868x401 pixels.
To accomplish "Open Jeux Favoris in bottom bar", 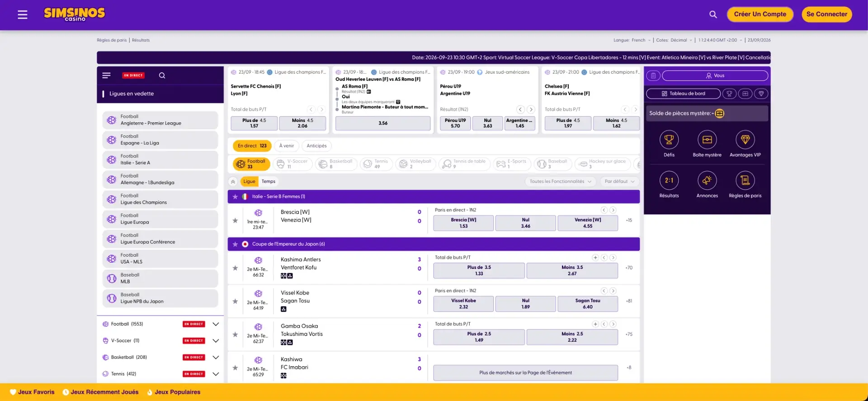I will click(32, 392).
